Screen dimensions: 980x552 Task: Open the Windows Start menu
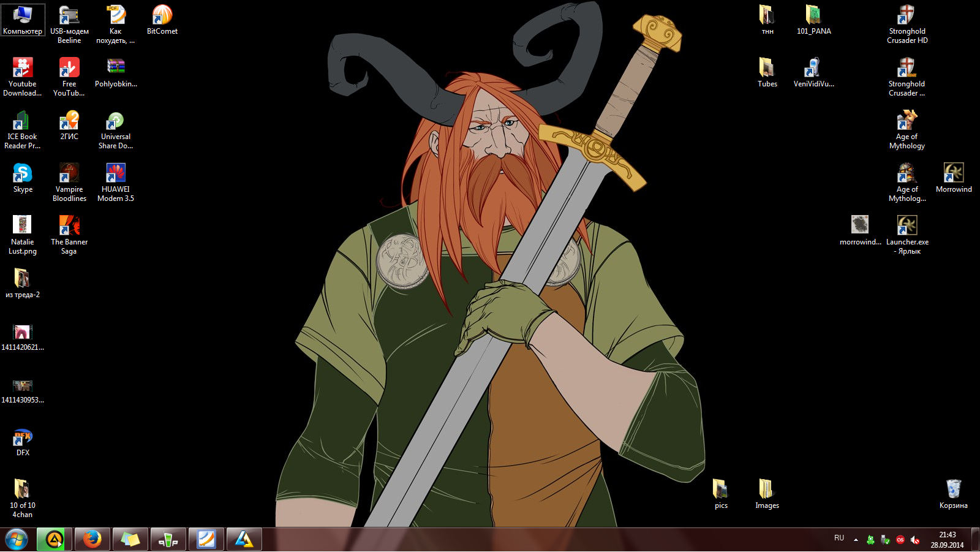click(17, 540)
